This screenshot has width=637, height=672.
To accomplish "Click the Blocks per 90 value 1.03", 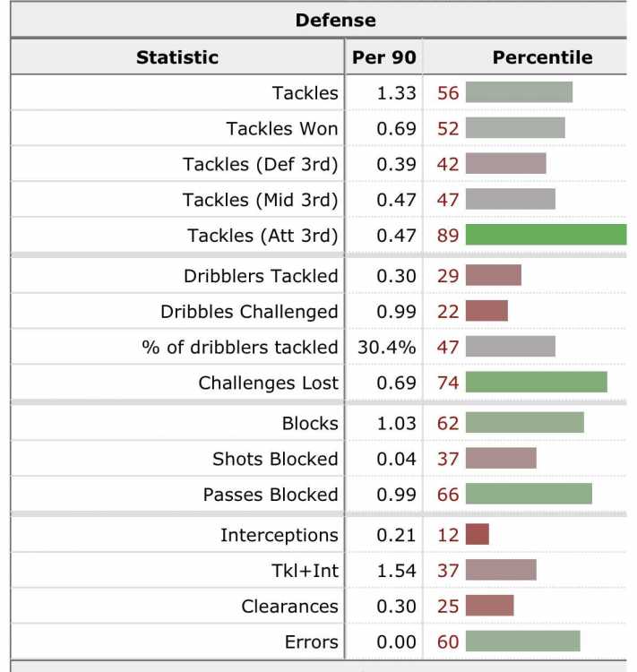I will point(396,424).
